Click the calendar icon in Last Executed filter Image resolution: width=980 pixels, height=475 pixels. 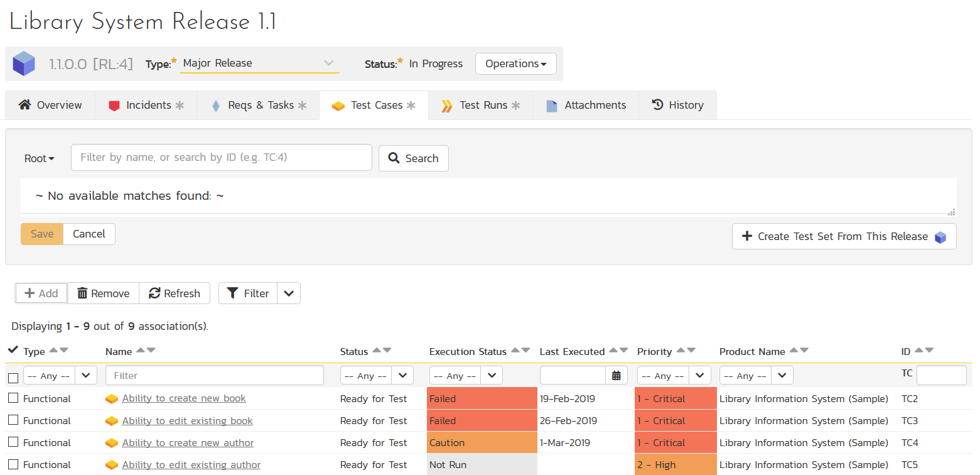click(616, 376)
